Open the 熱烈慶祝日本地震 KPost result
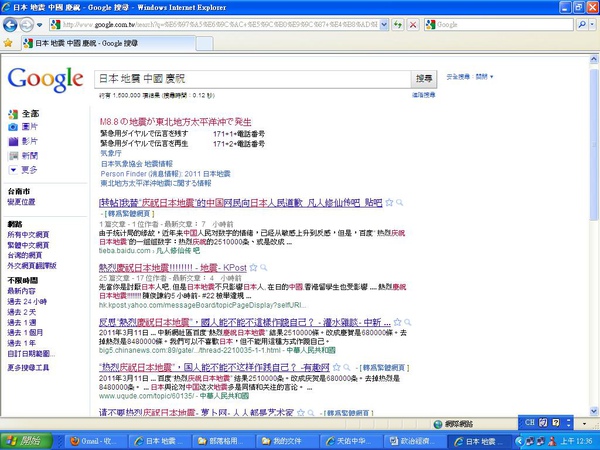This screenshot has height=450, width=600. 173,267
